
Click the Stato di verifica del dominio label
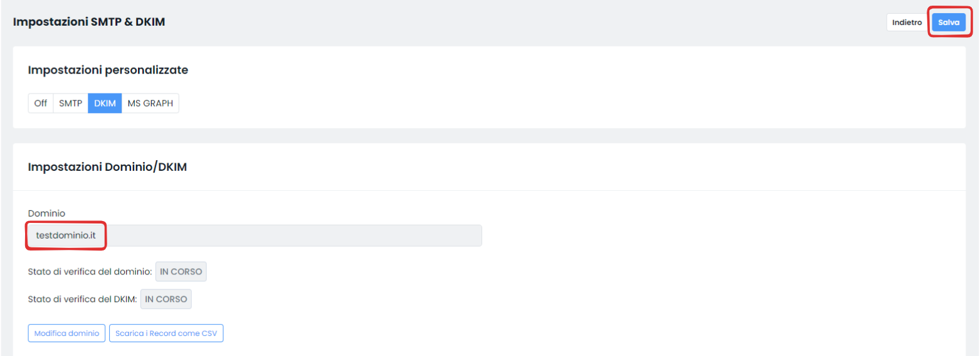tap(90, 272)
